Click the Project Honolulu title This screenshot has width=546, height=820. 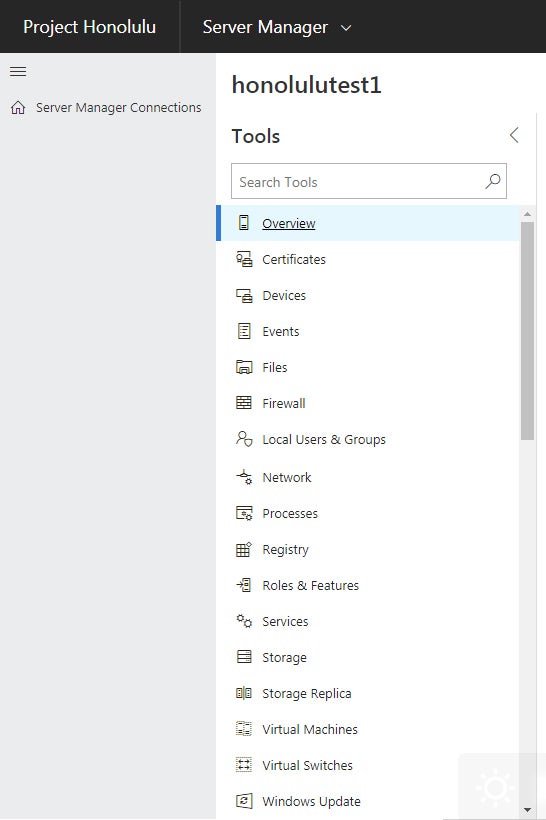[89, 27]
